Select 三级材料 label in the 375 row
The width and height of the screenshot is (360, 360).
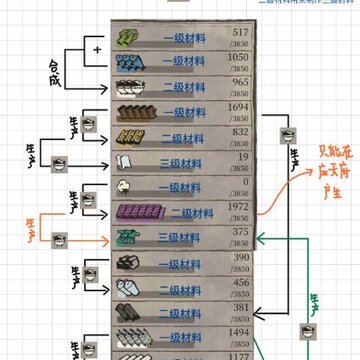tap(179, 238)
